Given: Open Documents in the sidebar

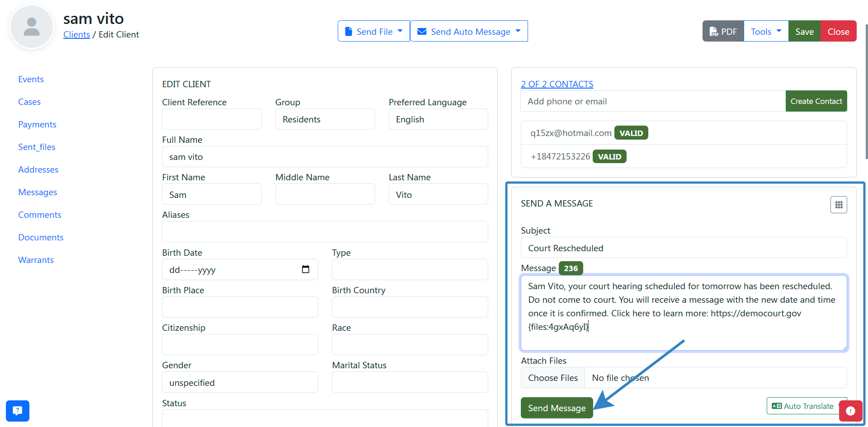Looking at the screenshot, I should tap(41, 237).
